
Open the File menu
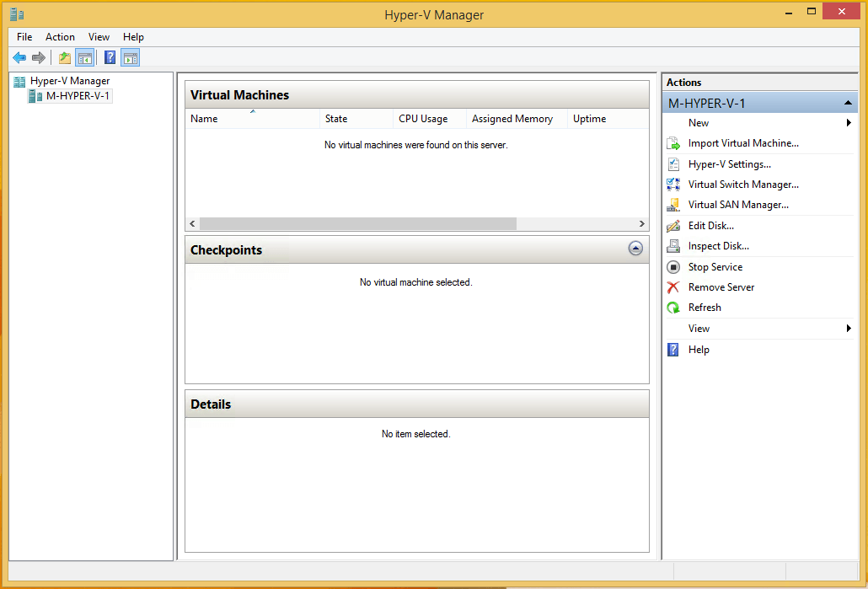(24, 37)
